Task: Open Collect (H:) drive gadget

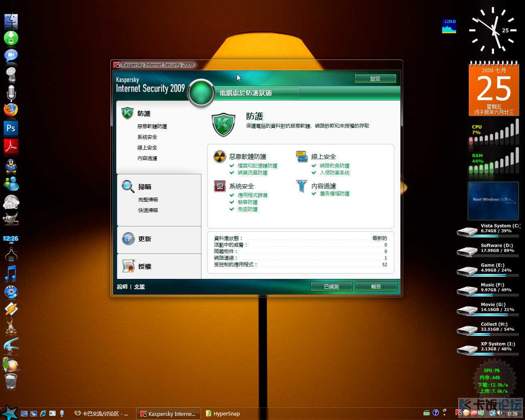Action: (488, 328)
